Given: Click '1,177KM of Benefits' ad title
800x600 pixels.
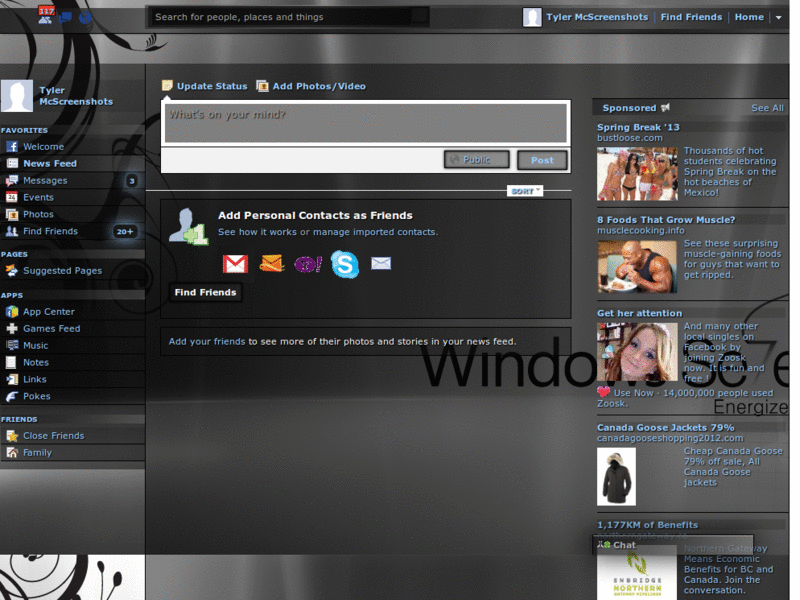Looking at the screenshot, I should click(647, 525).
